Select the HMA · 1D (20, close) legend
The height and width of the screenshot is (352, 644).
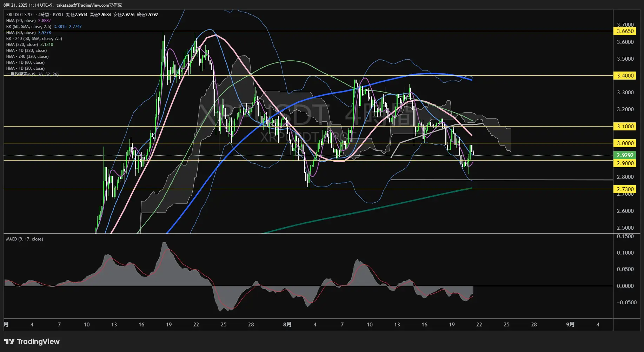click(x=25, y=68)
